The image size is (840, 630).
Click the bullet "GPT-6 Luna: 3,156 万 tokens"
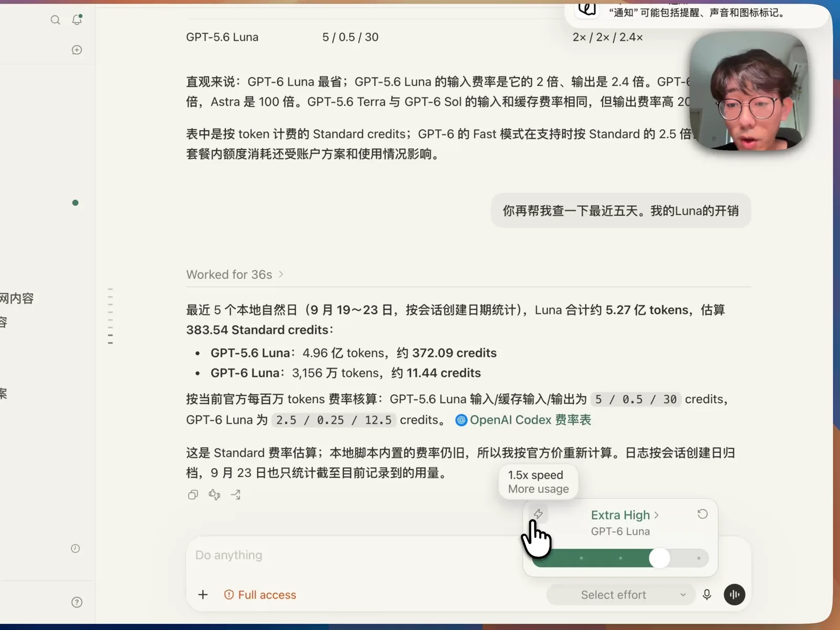(345, 373)
